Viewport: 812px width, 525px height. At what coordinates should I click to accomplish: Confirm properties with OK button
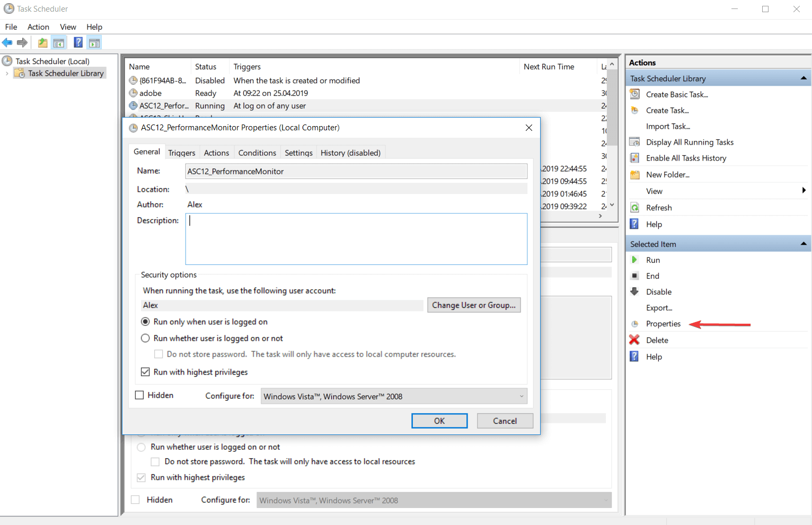click(x=439, y=421)
